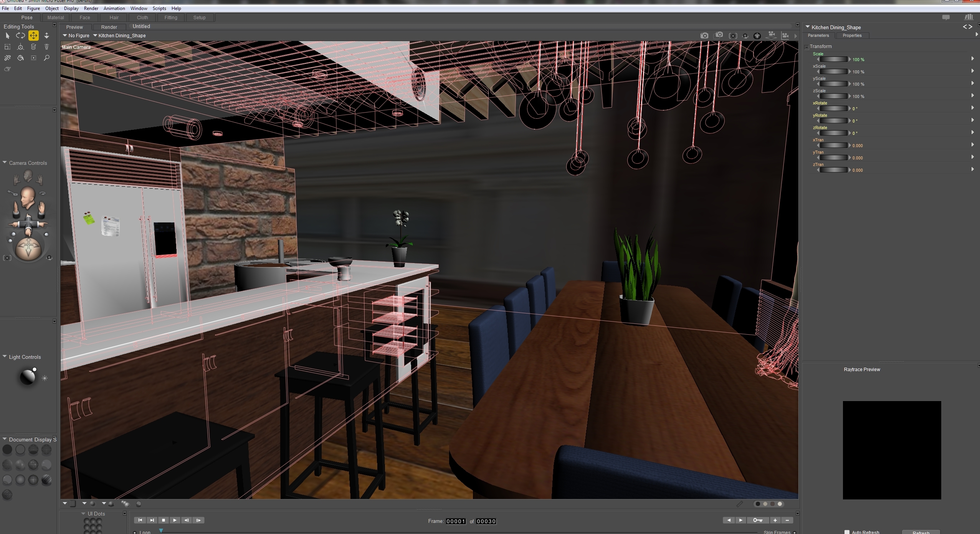Activate the paint bucket Color tool

(20, 58)
